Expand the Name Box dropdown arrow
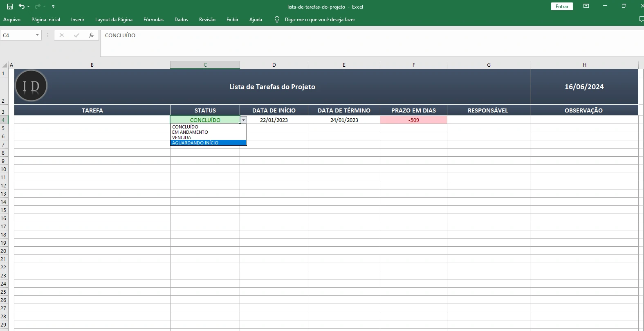 (37, 36)
